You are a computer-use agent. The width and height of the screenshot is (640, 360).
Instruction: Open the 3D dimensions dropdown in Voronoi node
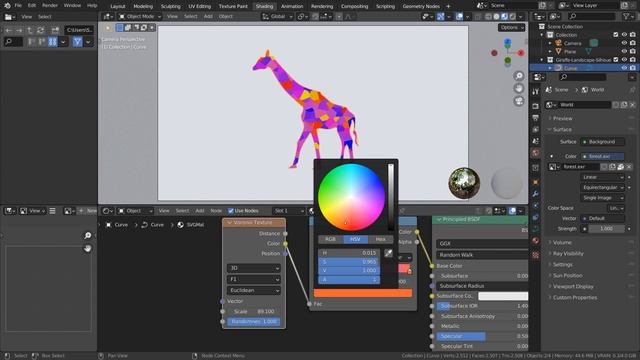coord(253,268)
